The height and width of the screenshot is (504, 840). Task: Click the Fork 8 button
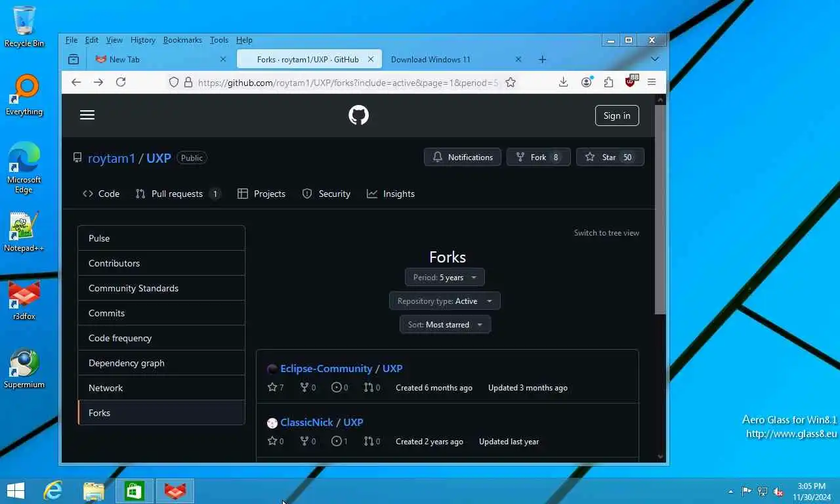pos(538,157)
